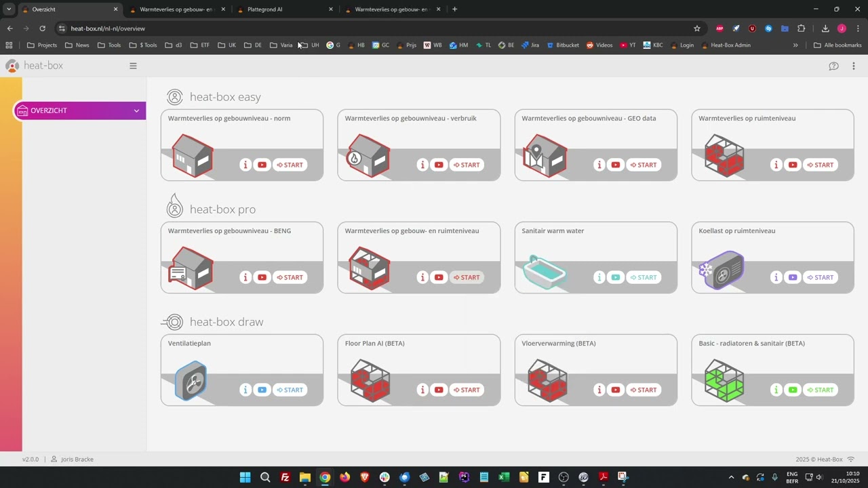Open info for Vloerverwarming (BETA)

599,390
